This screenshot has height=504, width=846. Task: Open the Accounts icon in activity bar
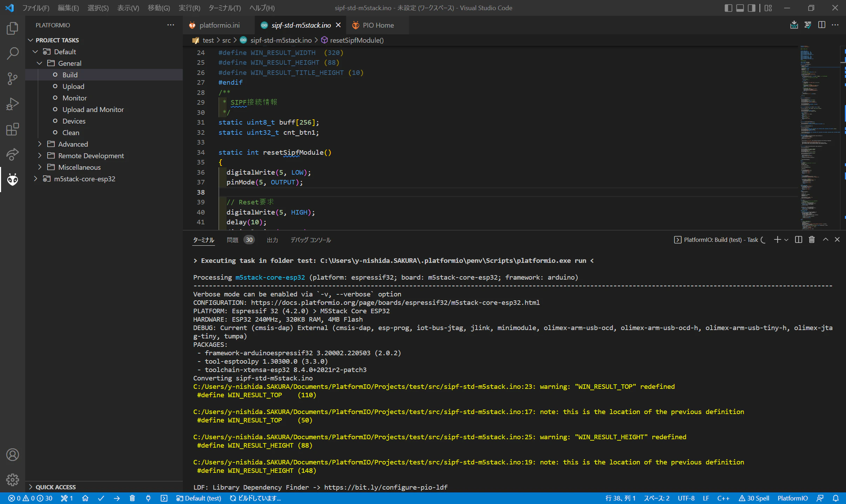tap(13, 455)
